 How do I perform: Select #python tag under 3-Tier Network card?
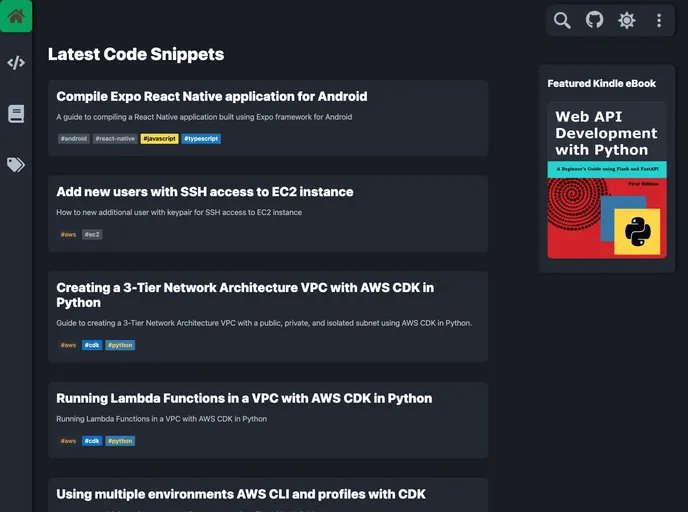[120, 345]
